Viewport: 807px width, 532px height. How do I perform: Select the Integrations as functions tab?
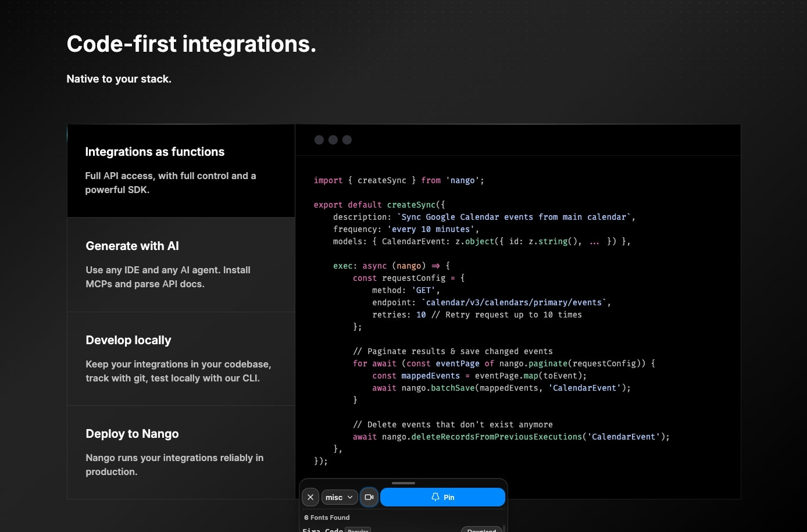coord(181,171)
